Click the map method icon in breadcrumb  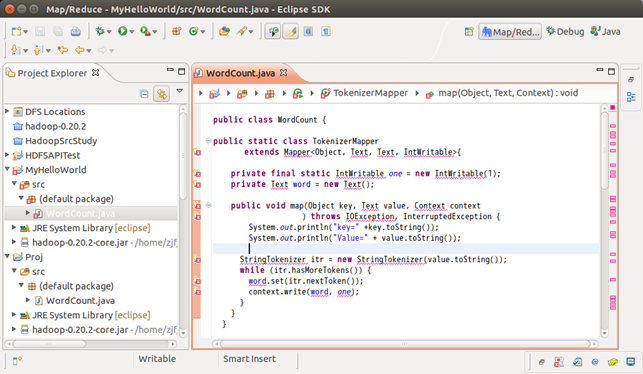[429, 94]
